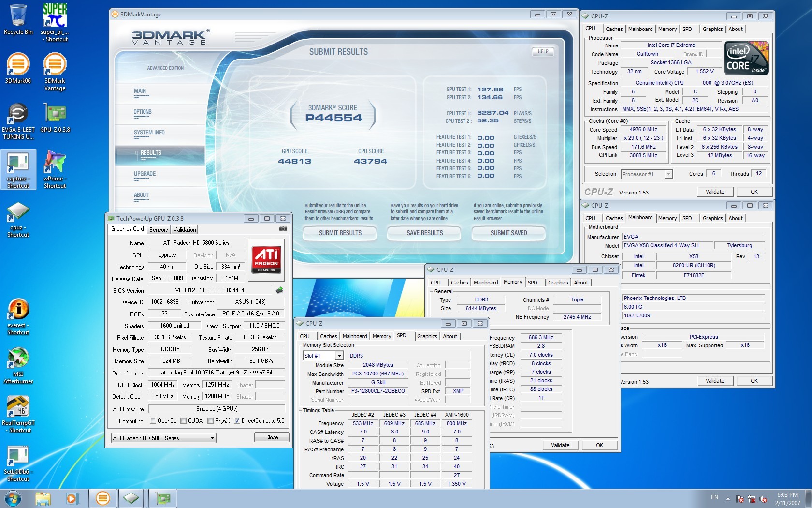Open the clock showing 6:03 PM
This screenshot has width=812, height=508.
[787, 499]
